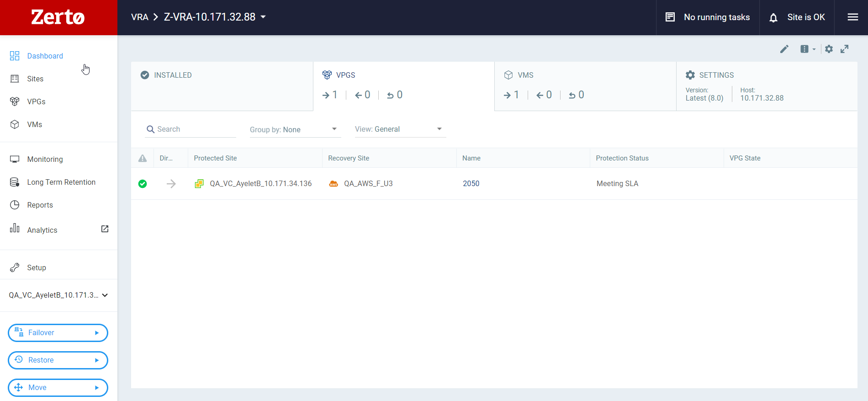The width and height of the screenshot is (868, 401).
Task: Click the Reports pie chart icon
Action: pyautogui.click(x=15, y=205)
